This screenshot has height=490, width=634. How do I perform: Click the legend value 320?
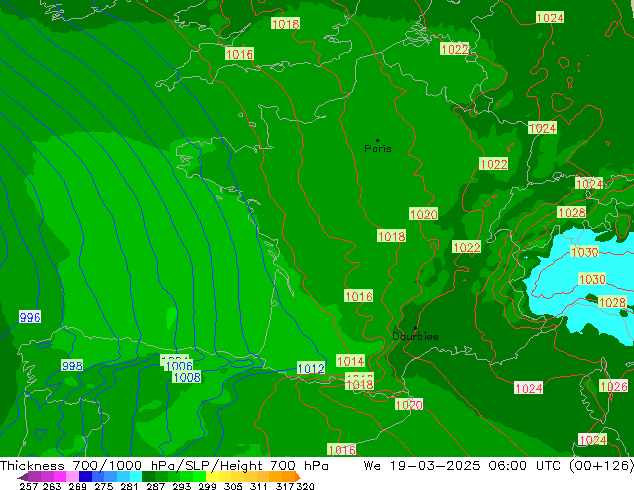click(x=305, y=486)
